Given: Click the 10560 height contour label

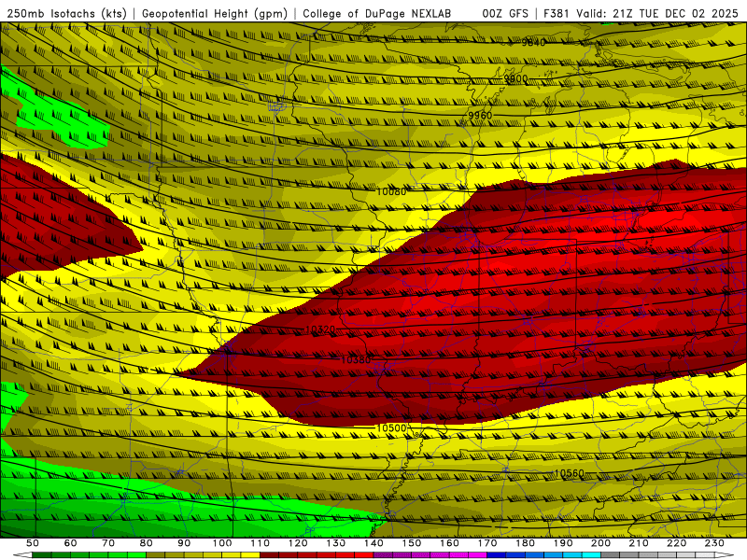Looking at the screenshot, I should click(x=570, y=473).
